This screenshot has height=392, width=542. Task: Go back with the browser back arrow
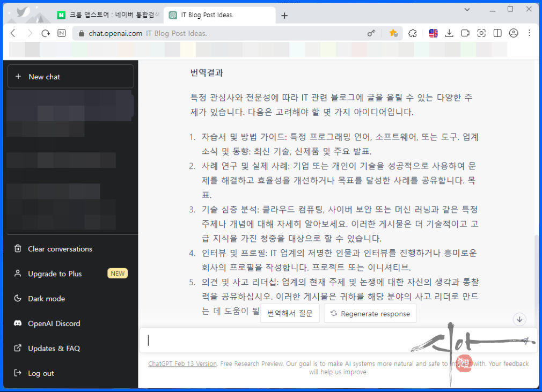[x=13, y=33]
